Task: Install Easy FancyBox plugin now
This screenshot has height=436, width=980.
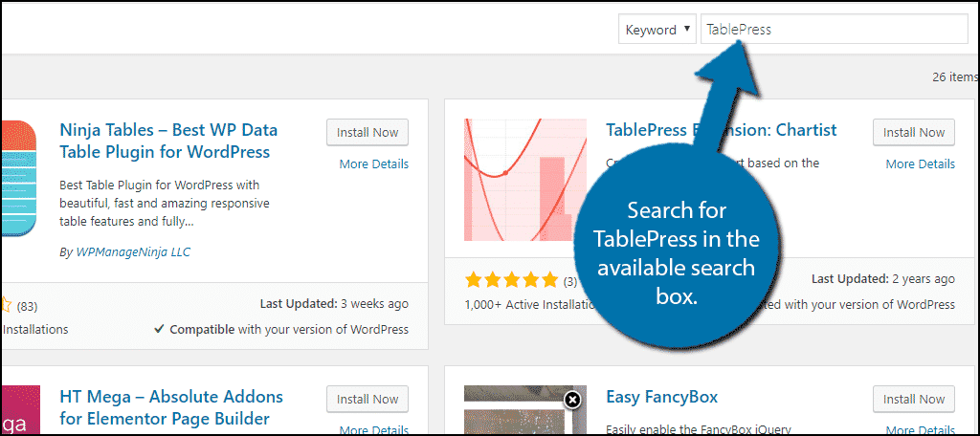Action: 914,399
